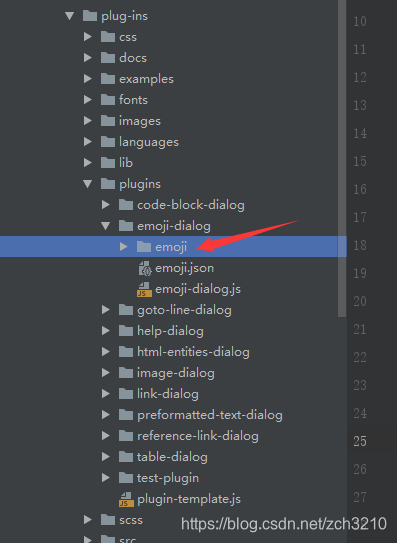Click the images folder icon

click(x=108, y=121)
